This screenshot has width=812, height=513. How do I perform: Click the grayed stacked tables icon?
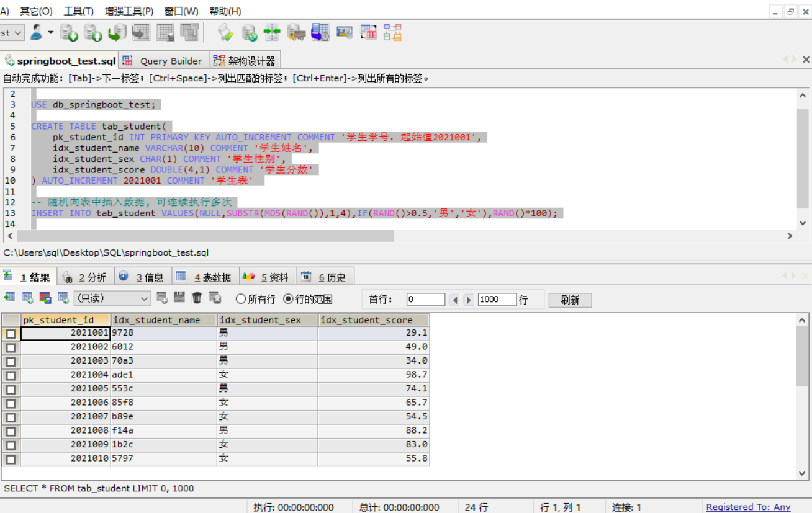(189, 32)
